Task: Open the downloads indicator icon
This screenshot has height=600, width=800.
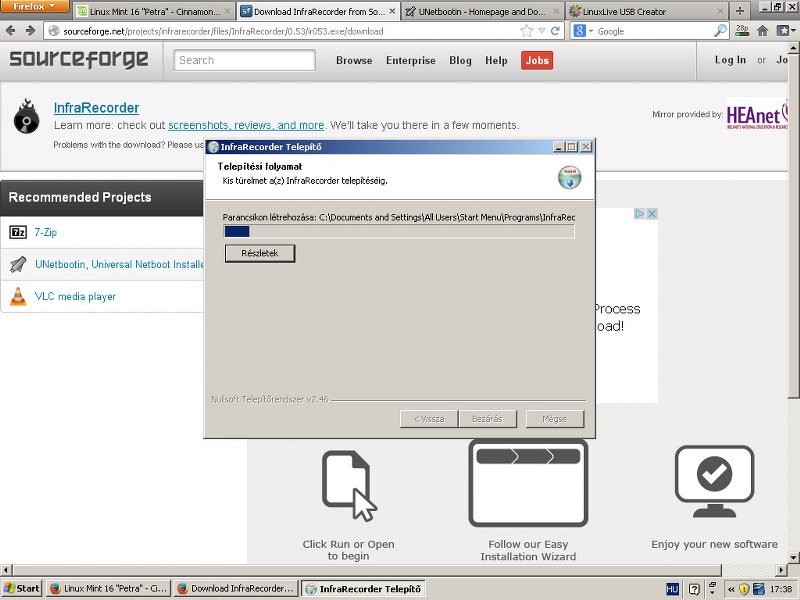Action: pos(742,31)
